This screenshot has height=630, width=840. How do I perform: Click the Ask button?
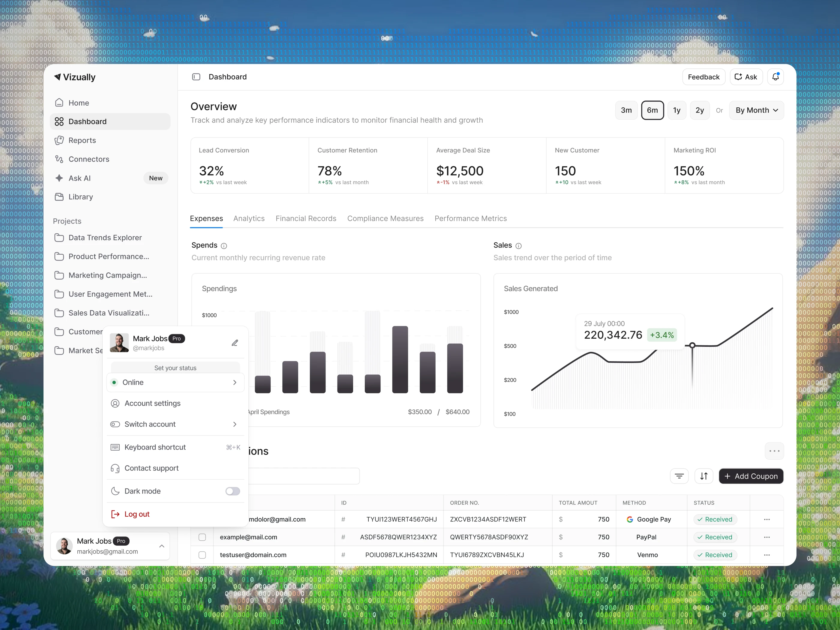point(746,77)
